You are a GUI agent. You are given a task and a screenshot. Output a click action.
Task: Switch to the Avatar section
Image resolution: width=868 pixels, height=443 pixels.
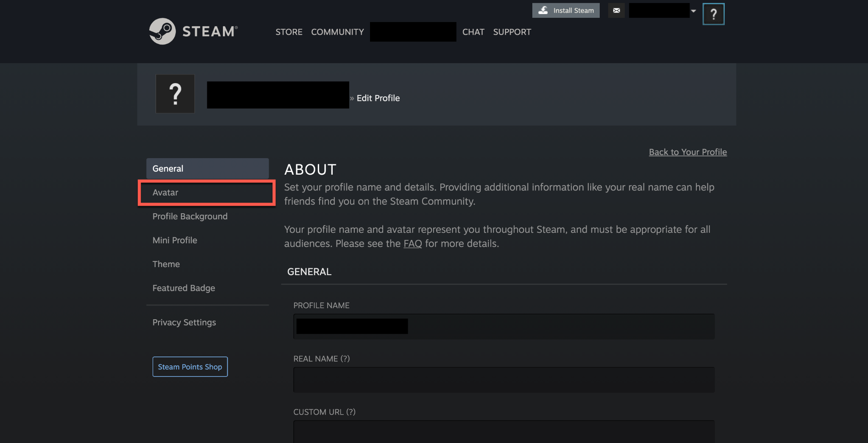[206, 193]
